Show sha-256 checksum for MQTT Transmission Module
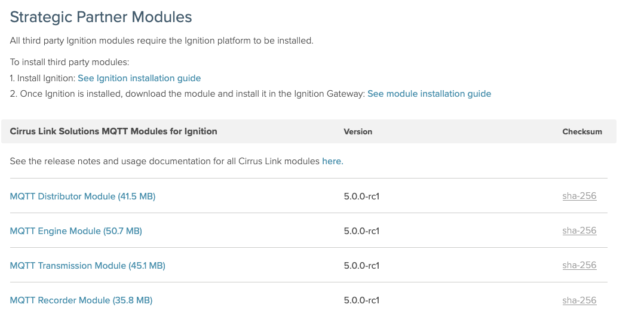The width and height of the screenshot is (644, 332). click(x=579, y=265)
